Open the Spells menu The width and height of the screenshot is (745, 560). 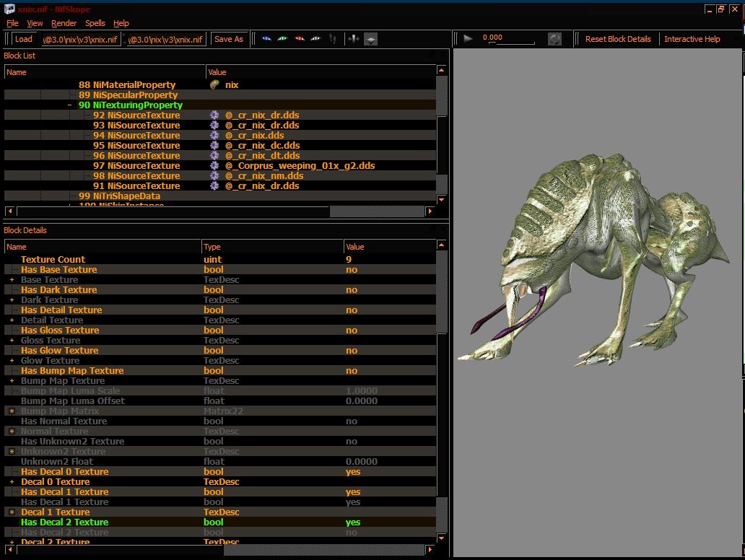point(95,23)
